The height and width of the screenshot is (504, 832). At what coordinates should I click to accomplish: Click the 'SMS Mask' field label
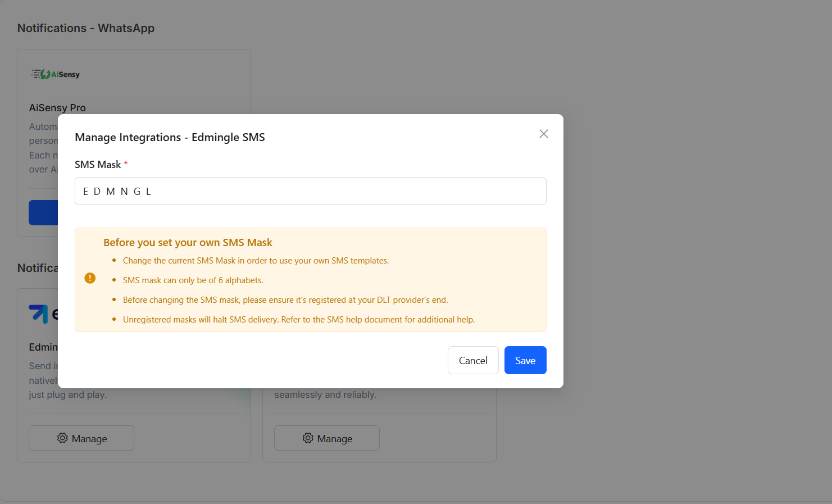98,165
